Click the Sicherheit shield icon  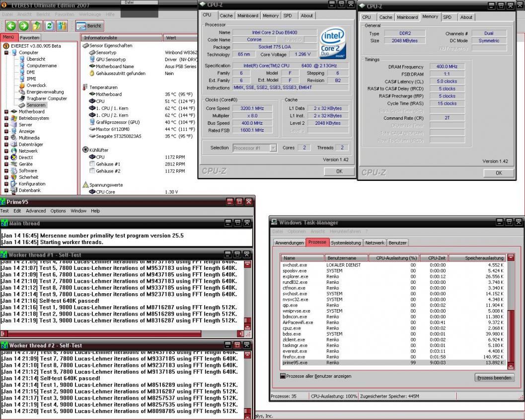(14, 177)
